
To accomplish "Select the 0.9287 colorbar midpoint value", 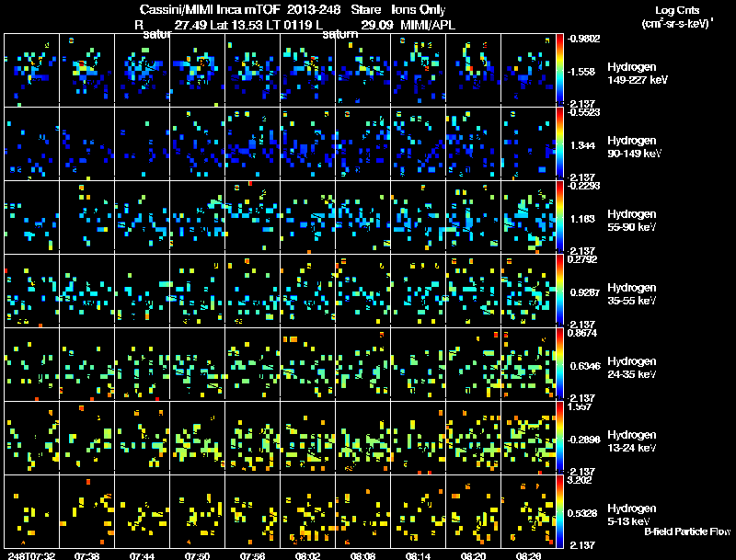I will [585, 292].
